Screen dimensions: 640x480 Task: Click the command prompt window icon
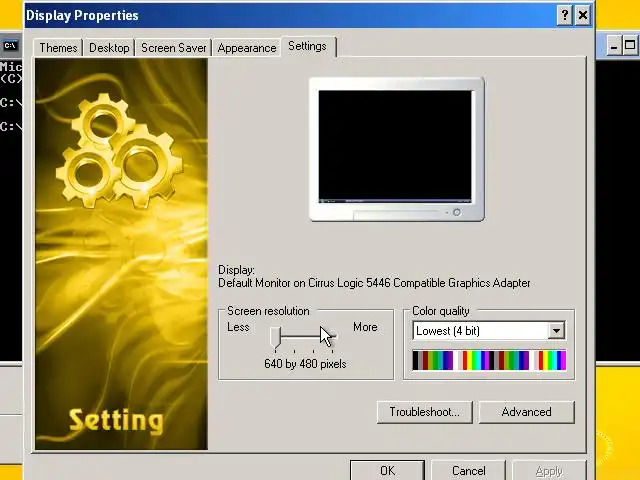(x=11, y=45)
